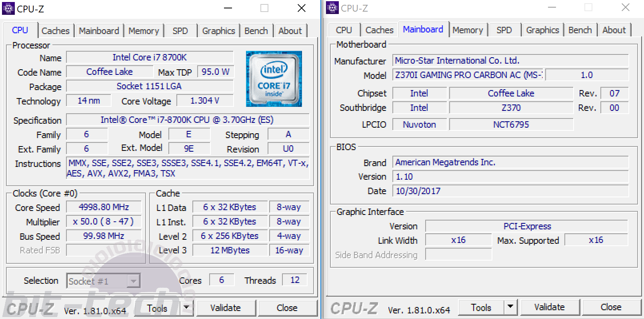
Task: Click Close button in left CPU-Z window
Action: 287,308
